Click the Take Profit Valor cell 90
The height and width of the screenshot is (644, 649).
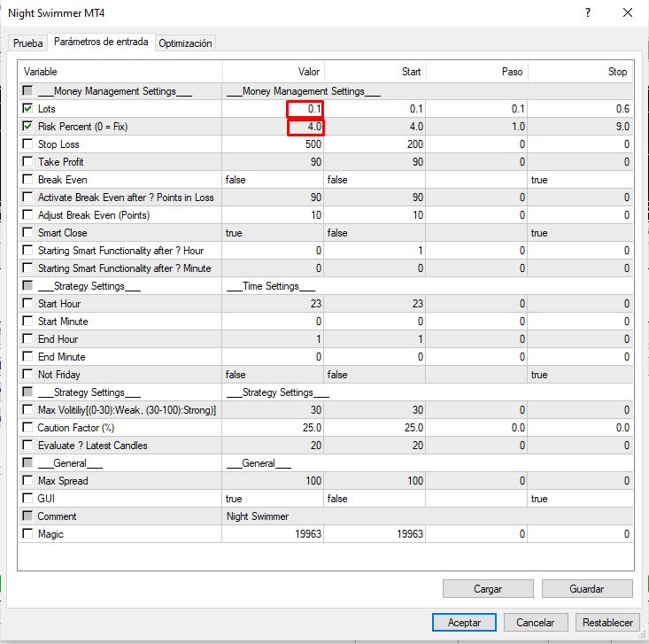[x=273, y=162]
